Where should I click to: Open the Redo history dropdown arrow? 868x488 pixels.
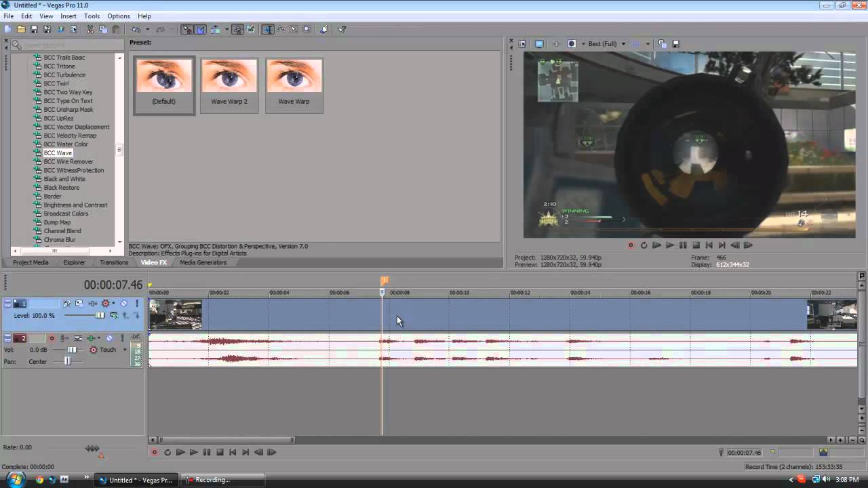click(172, 30)
